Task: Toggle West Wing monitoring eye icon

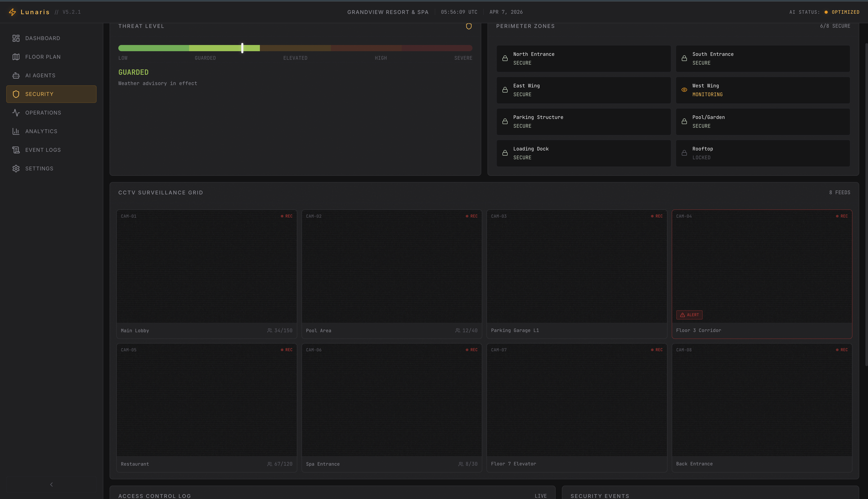Action: tap(684, 90)
